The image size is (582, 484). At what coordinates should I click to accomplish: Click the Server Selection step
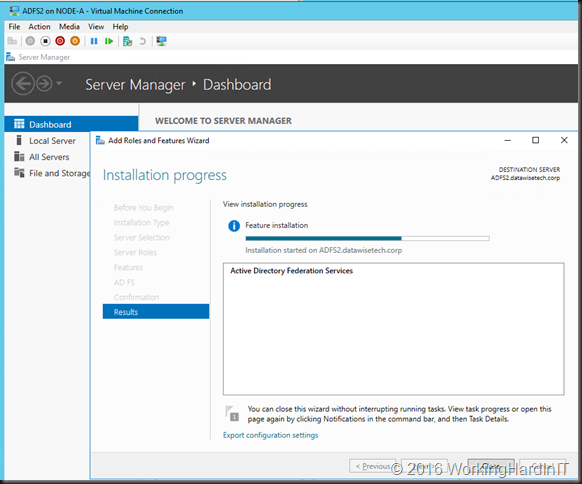(141, 237)
